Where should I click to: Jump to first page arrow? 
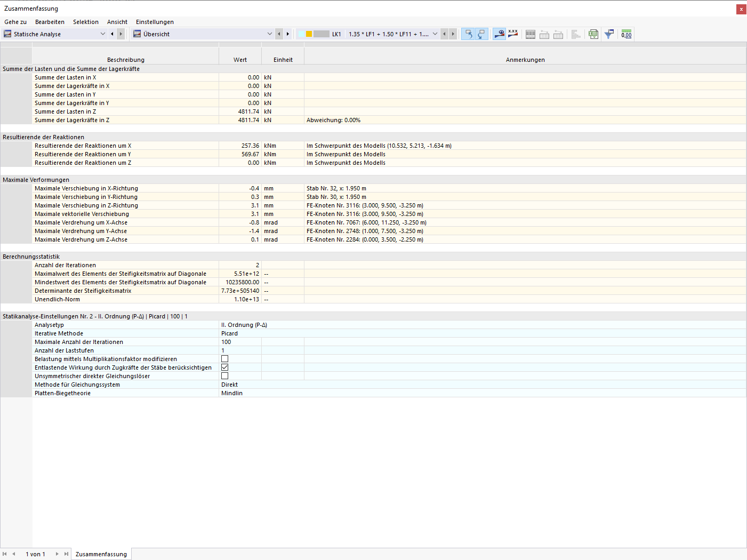point(5,554)
